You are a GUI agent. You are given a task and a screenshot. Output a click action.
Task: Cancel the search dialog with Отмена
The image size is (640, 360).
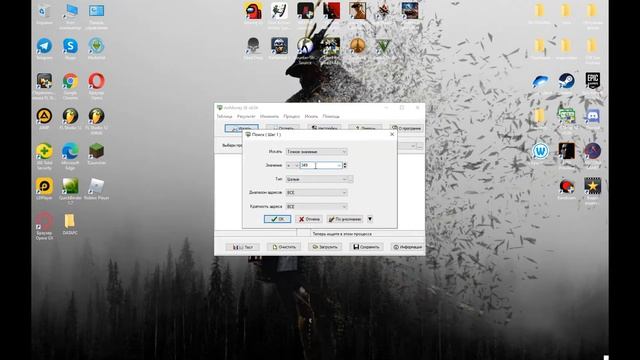point(309,219)
